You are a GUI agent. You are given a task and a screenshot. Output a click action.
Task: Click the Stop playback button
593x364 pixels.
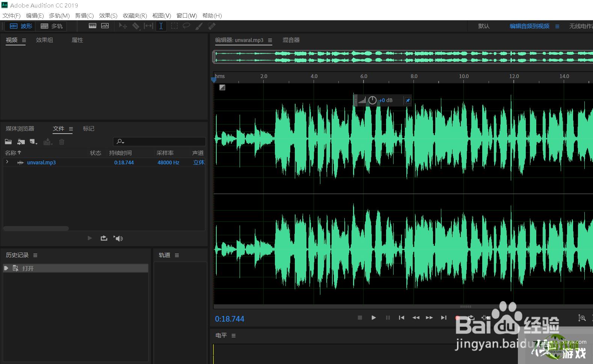(360, 317)
